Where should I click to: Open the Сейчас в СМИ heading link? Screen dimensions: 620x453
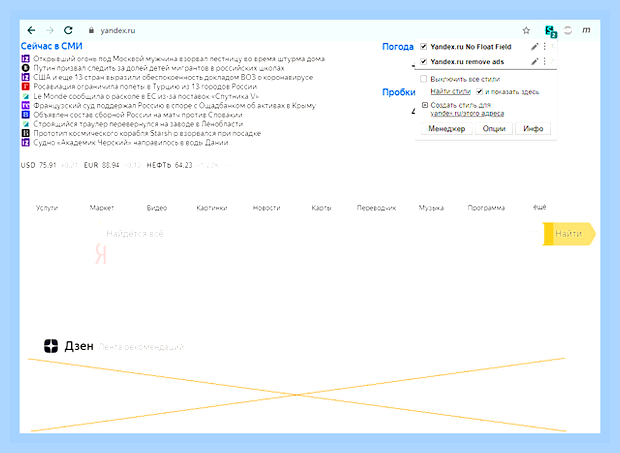click(51, 46)
